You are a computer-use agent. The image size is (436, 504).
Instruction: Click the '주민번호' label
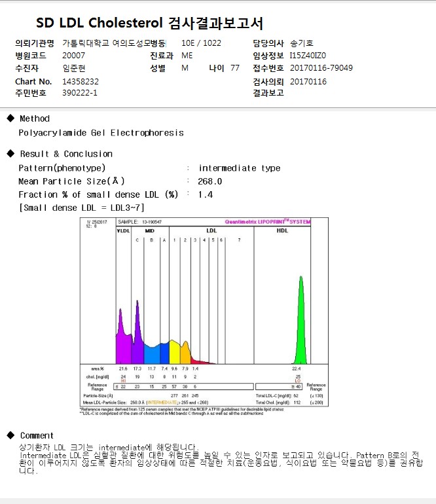[31, 93]
